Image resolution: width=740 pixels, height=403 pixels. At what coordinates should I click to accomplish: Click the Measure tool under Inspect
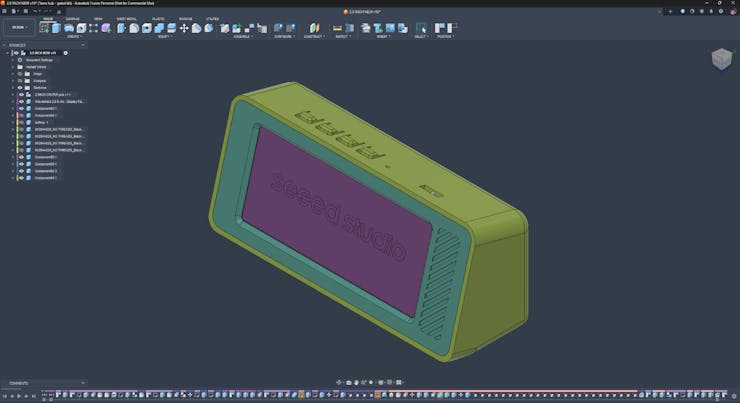337,28
